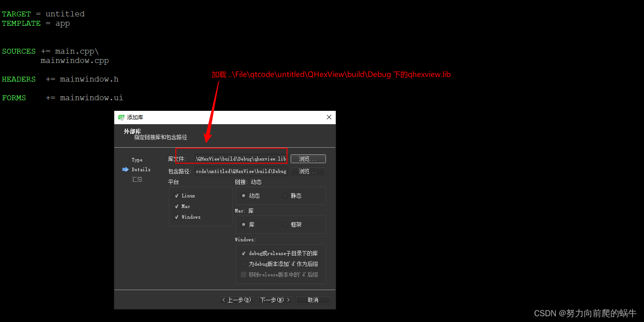Click the 'HEADERS += mainwindow.h' line
The width and height of the screenshot is (644, 322).
click(x=60, y=79)
